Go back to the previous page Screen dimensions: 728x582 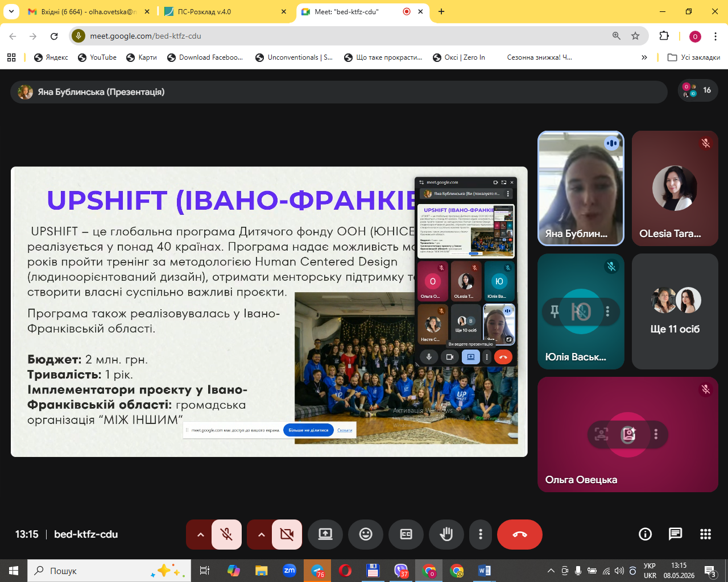pos(13,36)
